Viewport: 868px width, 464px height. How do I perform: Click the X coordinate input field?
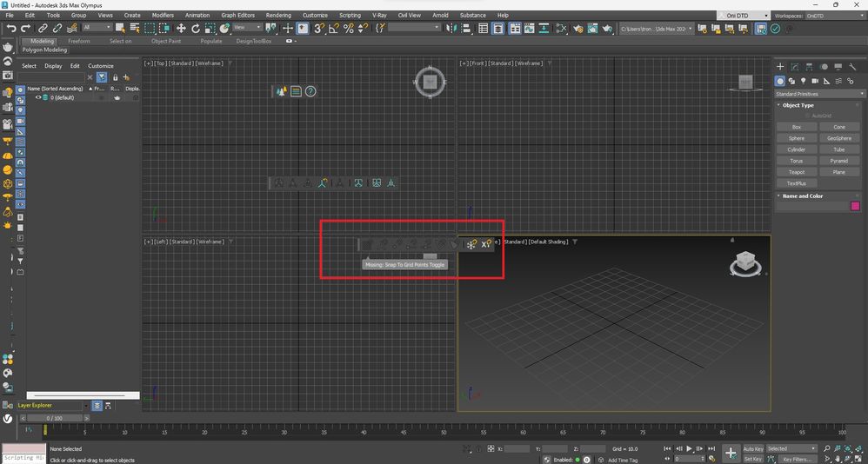coord(517,449)
